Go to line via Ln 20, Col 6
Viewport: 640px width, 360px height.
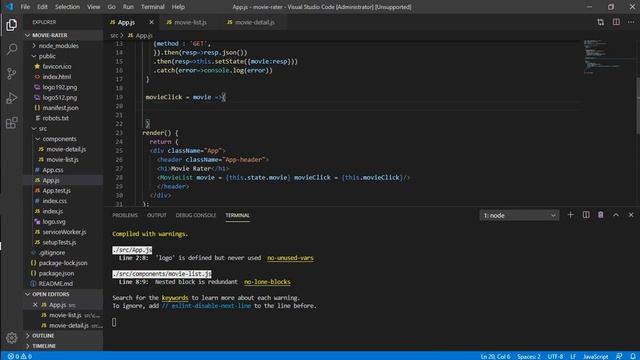point(495,356)
